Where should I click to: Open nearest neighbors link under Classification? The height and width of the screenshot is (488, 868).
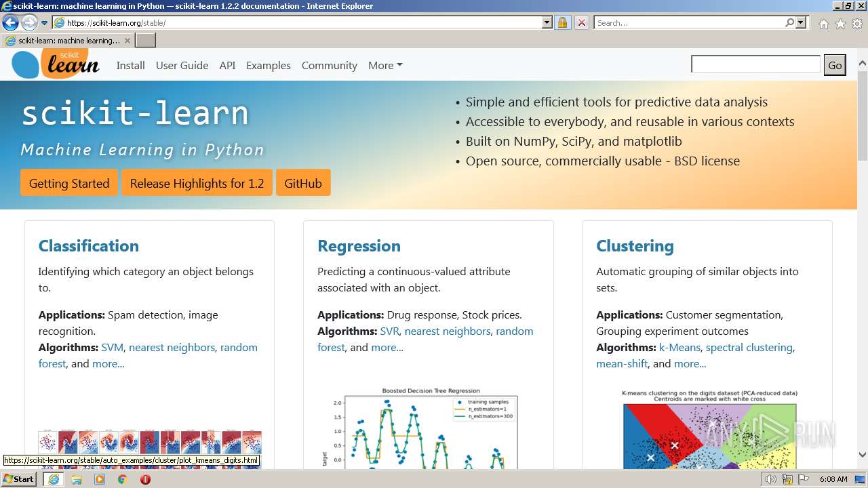pos(172,348)
